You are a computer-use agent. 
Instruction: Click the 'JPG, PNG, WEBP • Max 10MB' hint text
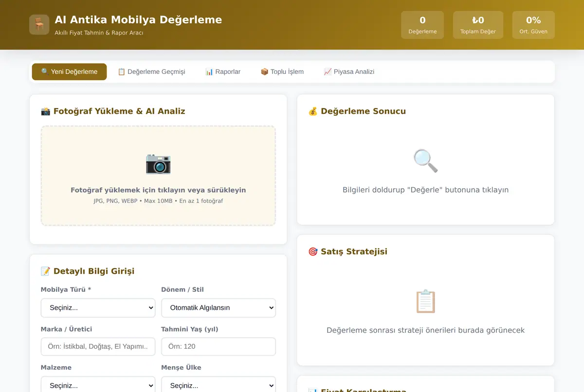[x=158, y=201]
